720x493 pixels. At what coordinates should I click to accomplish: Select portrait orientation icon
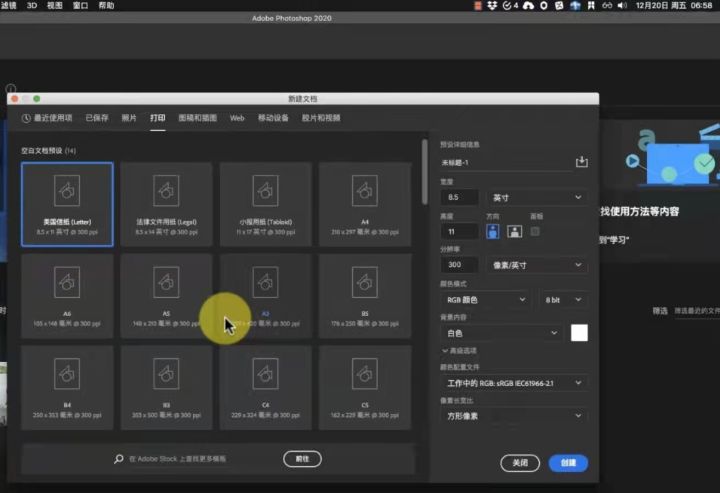click(x=493, y=231)
